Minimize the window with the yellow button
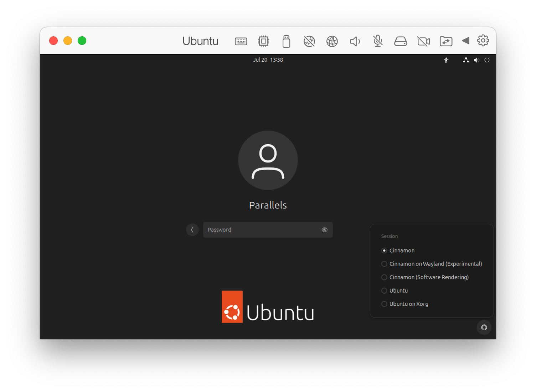The width and height of the screenshot is (536, 392). pos(68,41)
